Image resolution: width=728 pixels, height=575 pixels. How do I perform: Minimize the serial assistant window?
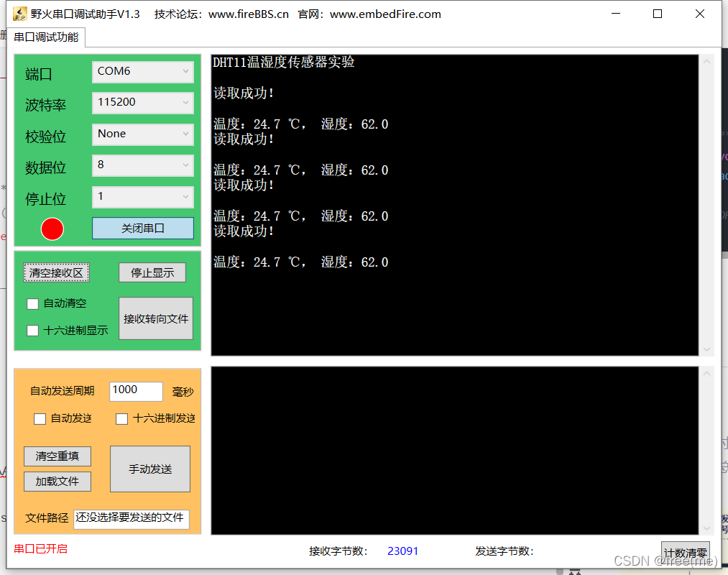point(616,14)
